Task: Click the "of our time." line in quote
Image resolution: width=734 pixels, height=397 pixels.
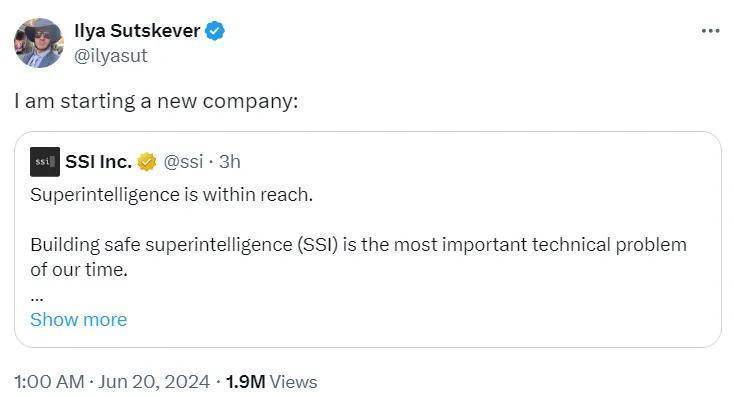Action: point(79,270)
